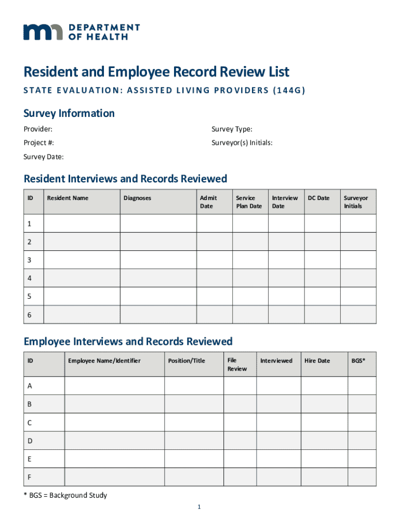This screenshot has width=400, height=532.
Task: Click DC Date cell in resident row 6
Action: coord(322,314)
